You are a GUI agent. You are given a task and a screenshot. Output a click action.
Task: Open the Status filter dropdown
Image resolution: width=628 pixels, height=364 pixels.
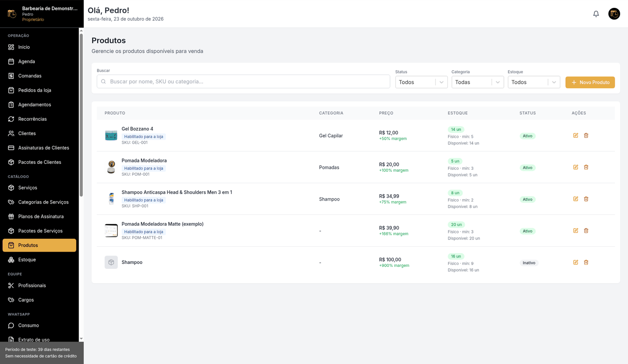(x=421, y=82)
